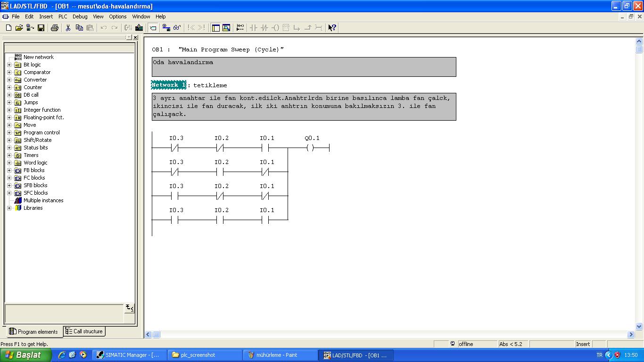Click the New file toolbar icon
644x362 pixels.
[8, 28]
